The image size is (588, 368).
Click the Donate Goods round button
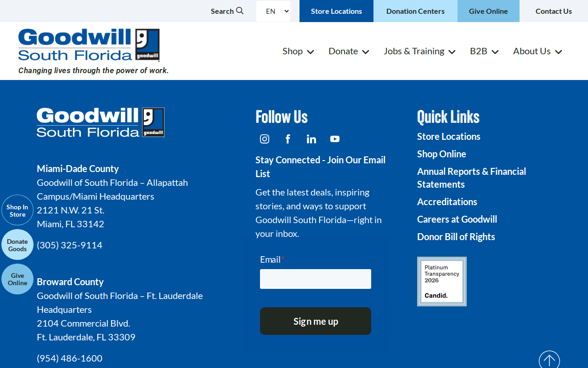point(17,245)
